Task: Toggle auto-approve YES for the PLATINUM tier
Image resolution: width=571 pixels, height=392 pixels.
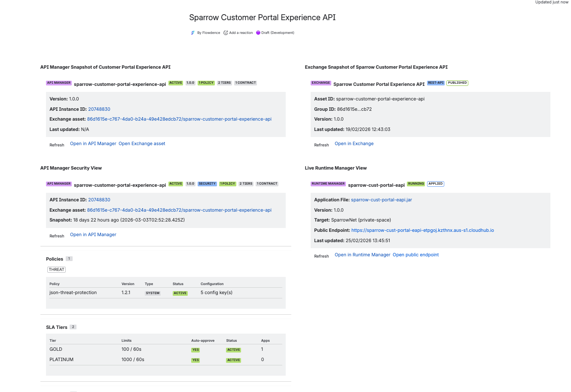Action: point(195,360)
